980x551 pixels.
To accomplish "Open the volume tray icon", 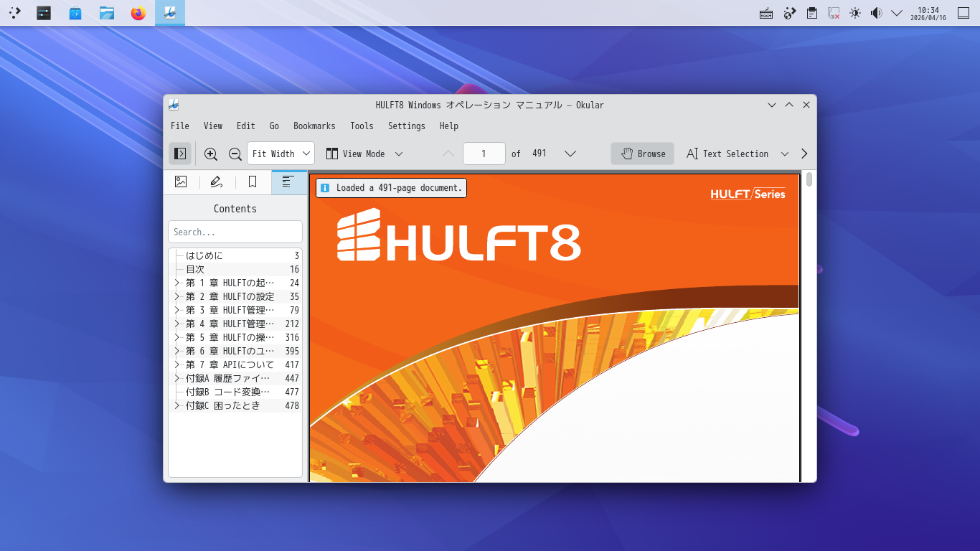I will 876,13.
